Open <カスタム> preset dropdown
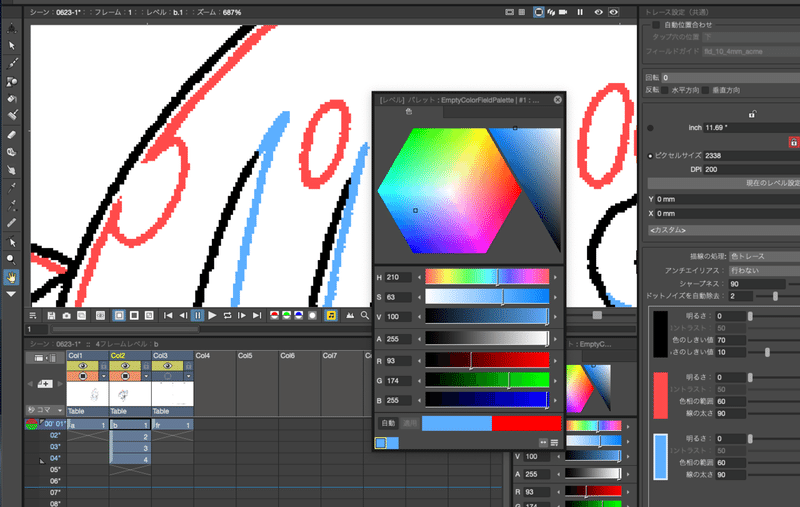Viewport: 800px width, 507px height. (x=724, y=230)
